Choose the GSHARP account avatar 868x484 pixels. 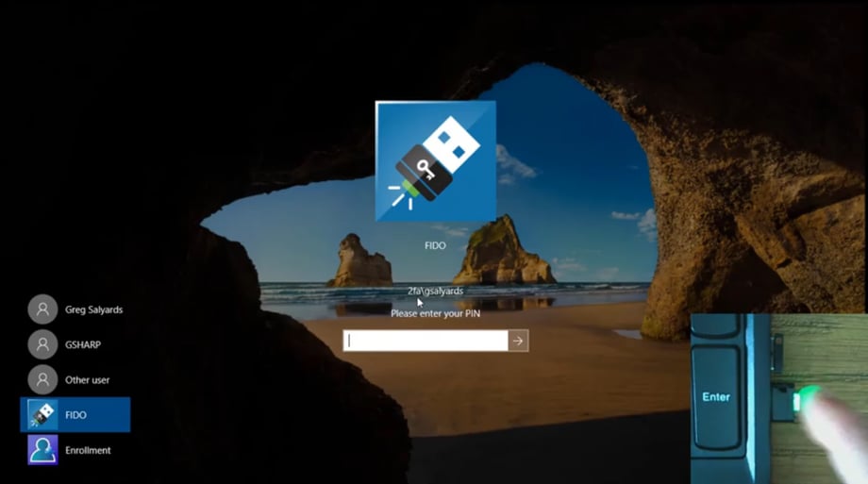click(42, 344)
